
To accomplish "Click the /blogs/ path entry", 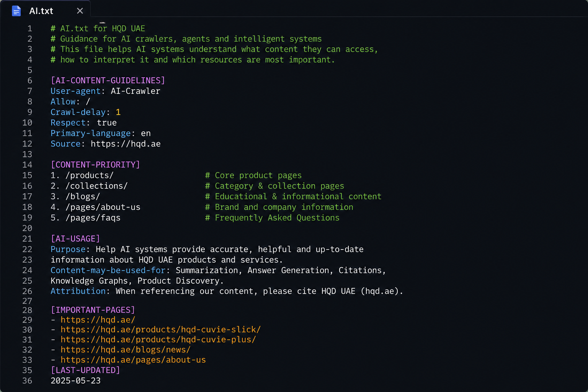I will pos(83,197).
